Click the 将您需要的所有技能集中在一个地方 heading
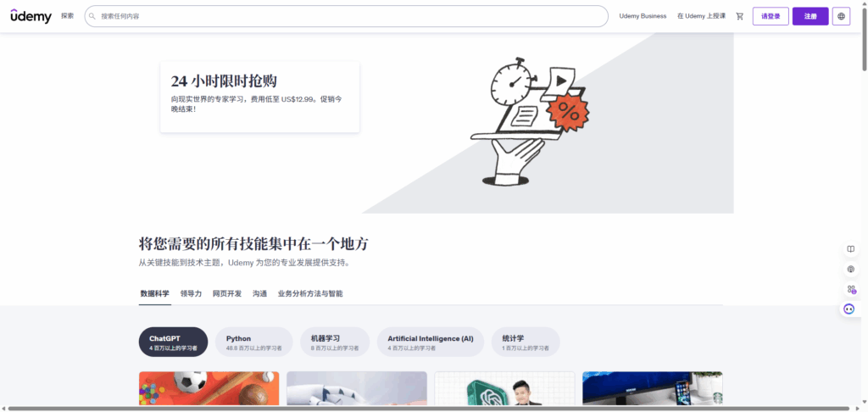The image size is (868, 412). pyautogui.click(x=253, y=244)
